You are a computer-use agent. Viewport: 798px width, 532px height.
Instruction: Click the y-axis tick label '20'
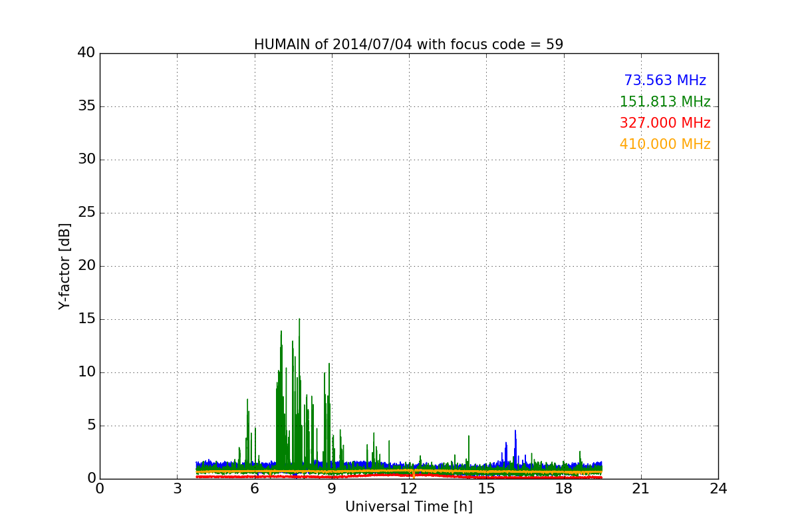tap(86, 266)
